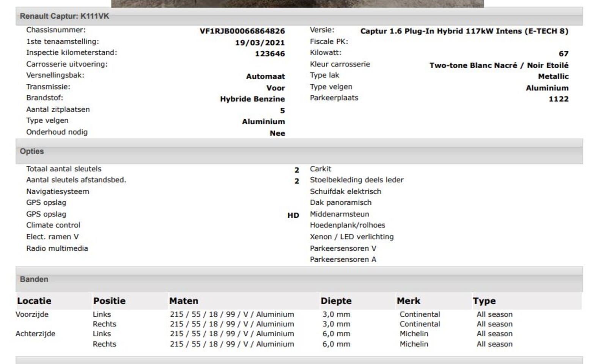Click the Dak panoramisch option
The height and width of the screenshot is (364, 598).
[x=340, y=203]
